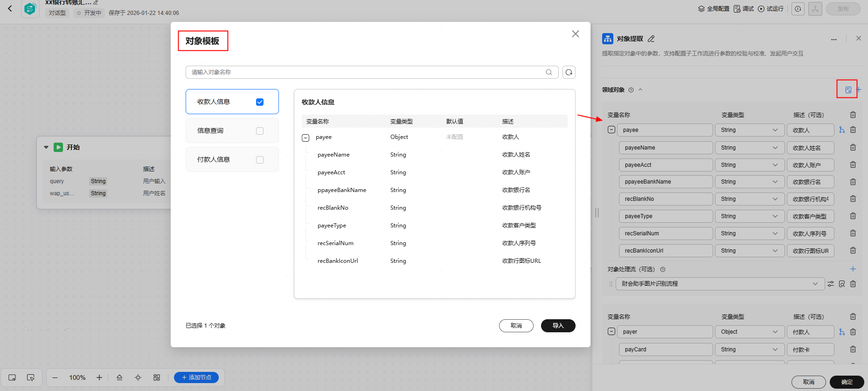Click the center-locate crosshair icon on canvas toolbar
Screen dimensions: 868x391
138,377
